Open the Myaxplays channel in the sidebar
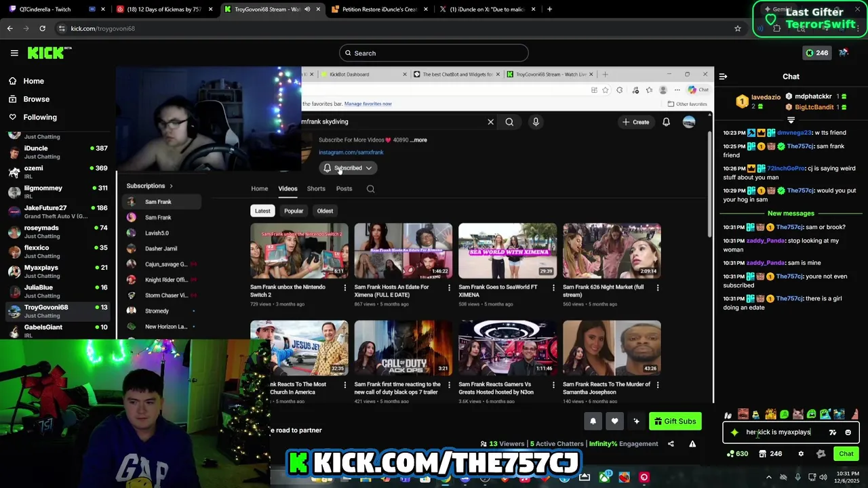The width and height of the screenshot is (868, 488). (x=58, y=271)
